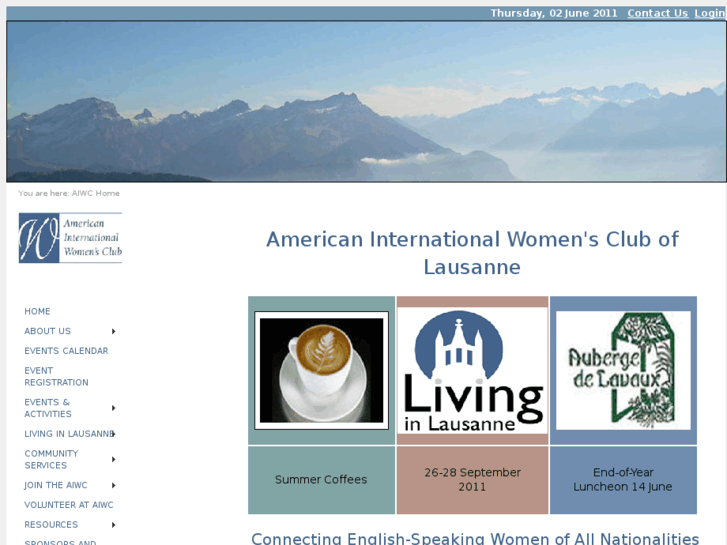
Task: Click the 26-28 September 2011 caption
Action: point(472,480)
